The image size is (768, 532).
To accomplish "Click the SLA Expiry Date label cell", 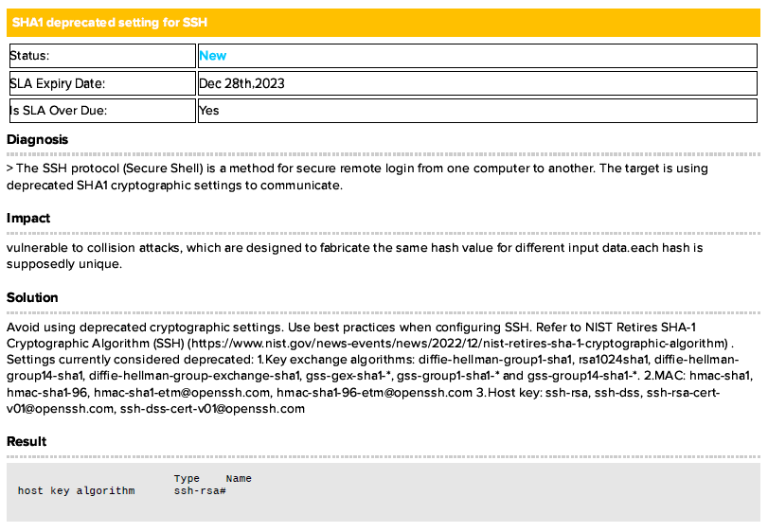I will click(x=101, y=83).
